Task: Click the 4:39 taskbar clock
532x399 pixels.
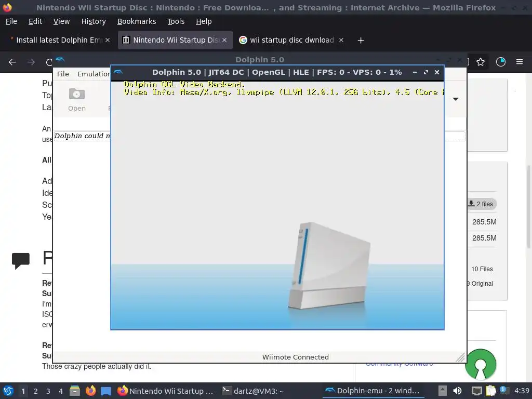Action: (522, 391)
